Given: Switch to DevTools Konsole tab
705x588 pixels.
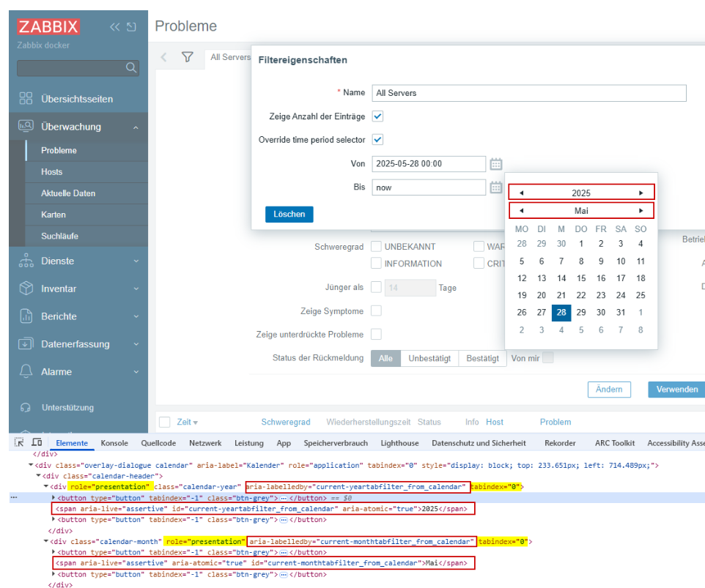Looking at the screenshot, I should pos(114,443).
